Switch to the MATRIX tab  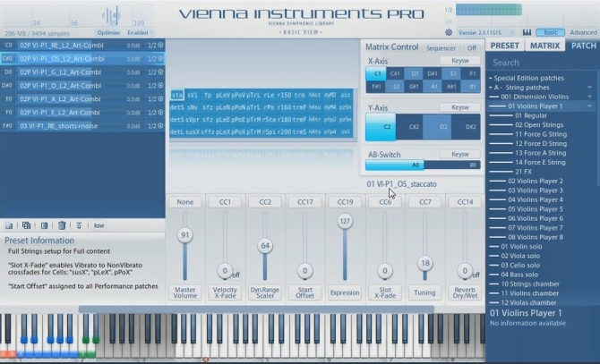pos(544,46)
